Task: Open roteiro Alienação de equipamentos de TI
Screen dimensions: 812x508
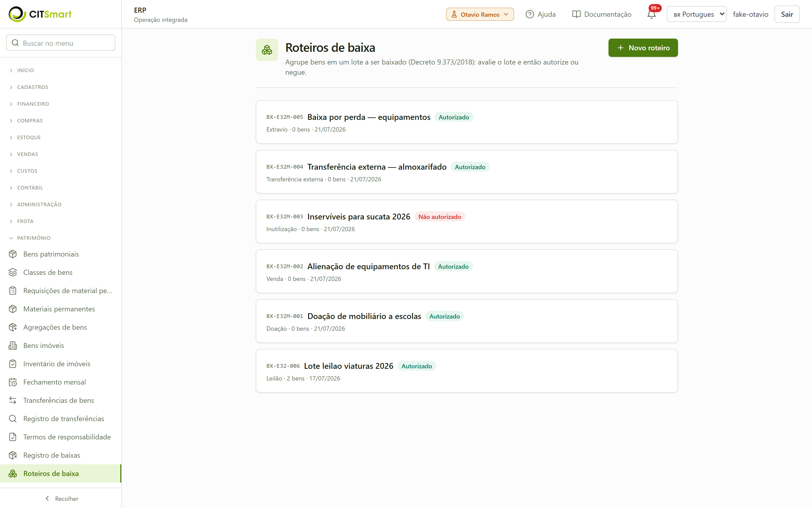Action: point(467,272)
